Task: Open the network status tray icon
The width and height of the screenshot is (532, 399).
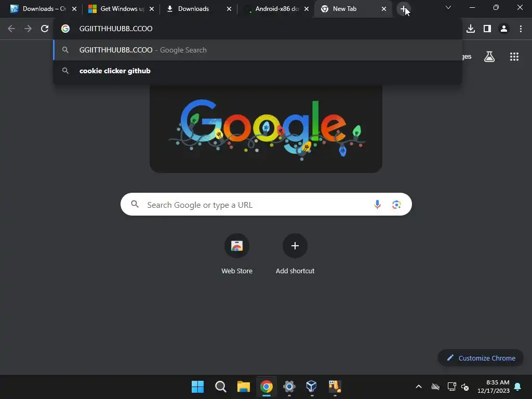Action: (x=451, y=387)
